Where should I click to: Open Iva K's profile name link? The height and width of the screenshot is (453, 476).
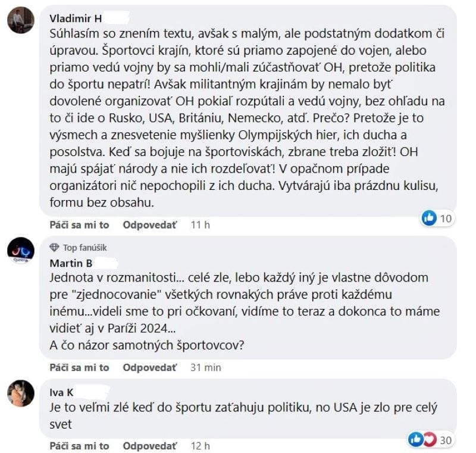coord(61,392)
